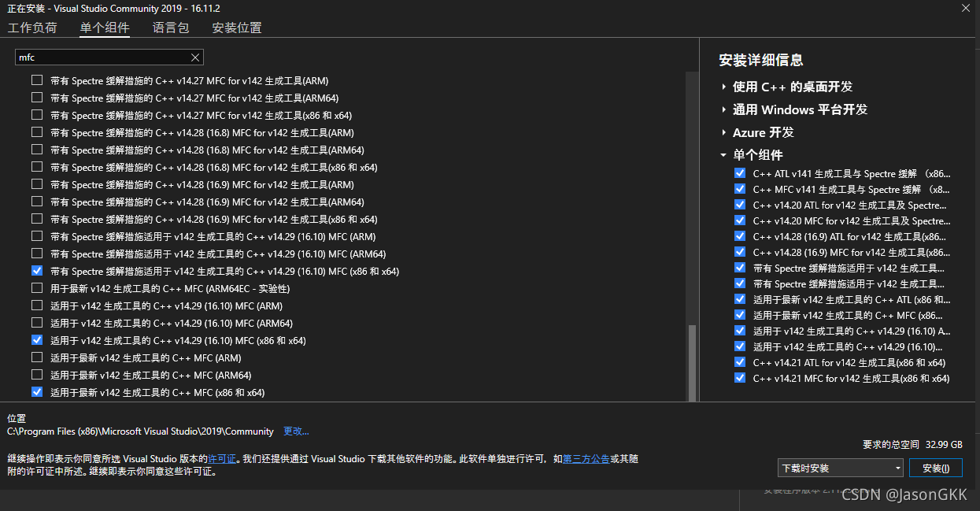The image size is (980, 511).
Task: Check v14.28 (16.9) MFC (ARM64) Spectre
Action: (x=37, y=202)
